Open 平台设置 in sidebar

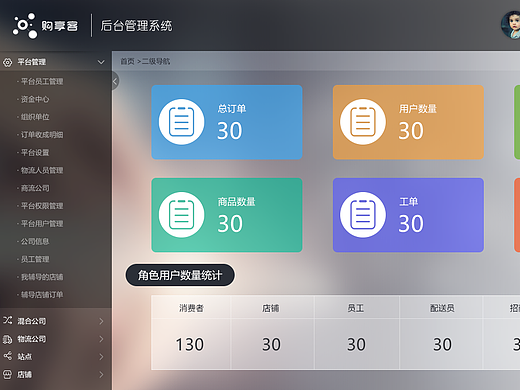(x=35, y=152)
